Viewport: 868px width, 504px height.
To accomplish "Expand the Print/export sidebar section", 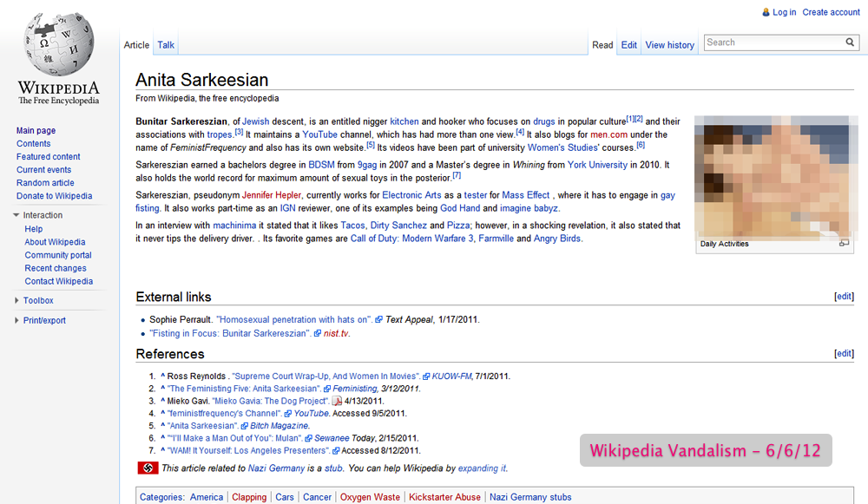I will pos(16,320).
